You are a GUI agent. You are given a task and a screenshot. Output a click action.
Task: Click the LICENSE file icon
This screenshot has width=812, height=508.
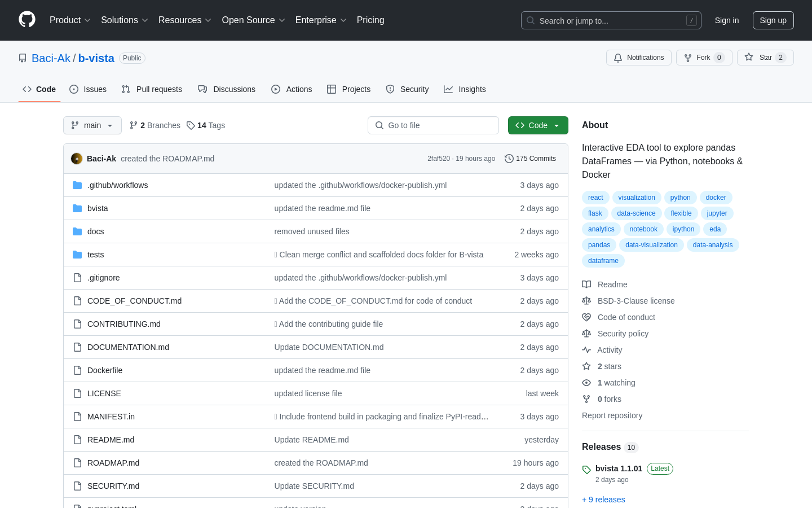tap(77, 393)
